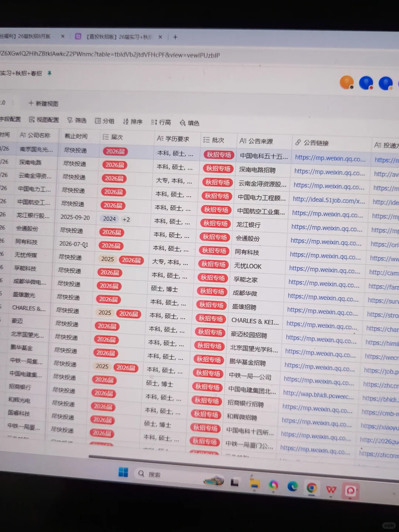Select the 南京国兆光... company cell
The image size is (399, 532).
pyautogui.click(x=36, y=149)
